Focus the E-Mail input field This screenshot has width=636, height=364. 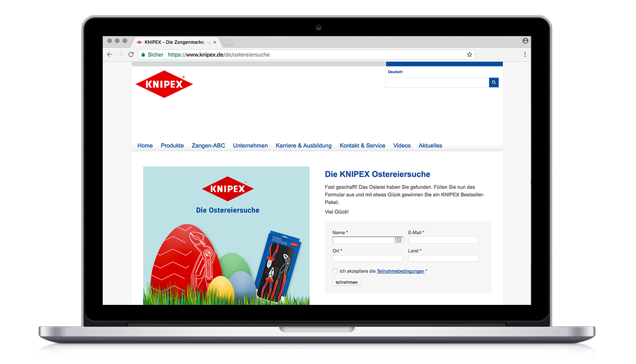point(443,240)
